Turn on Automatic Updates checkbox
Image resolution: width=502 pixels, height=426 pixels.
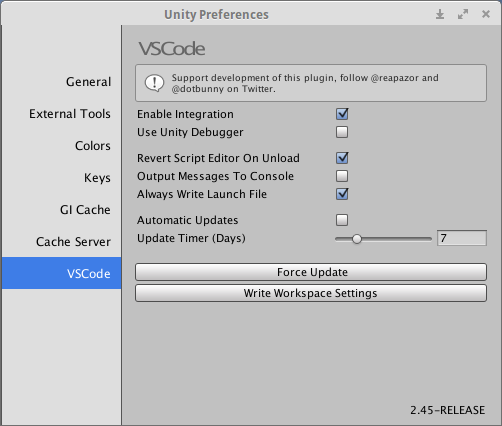pyautogui.click(x=342, y=220)
